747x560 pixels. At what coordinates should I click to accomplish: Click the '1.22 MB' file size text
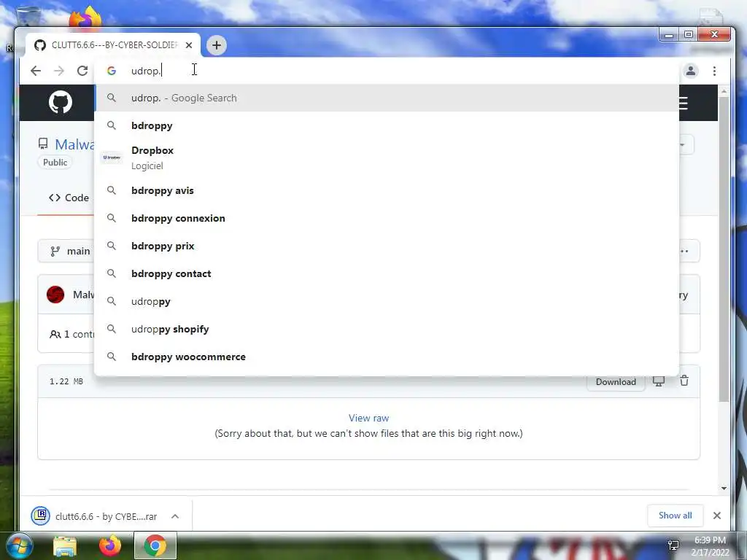(x=66, y=381)
